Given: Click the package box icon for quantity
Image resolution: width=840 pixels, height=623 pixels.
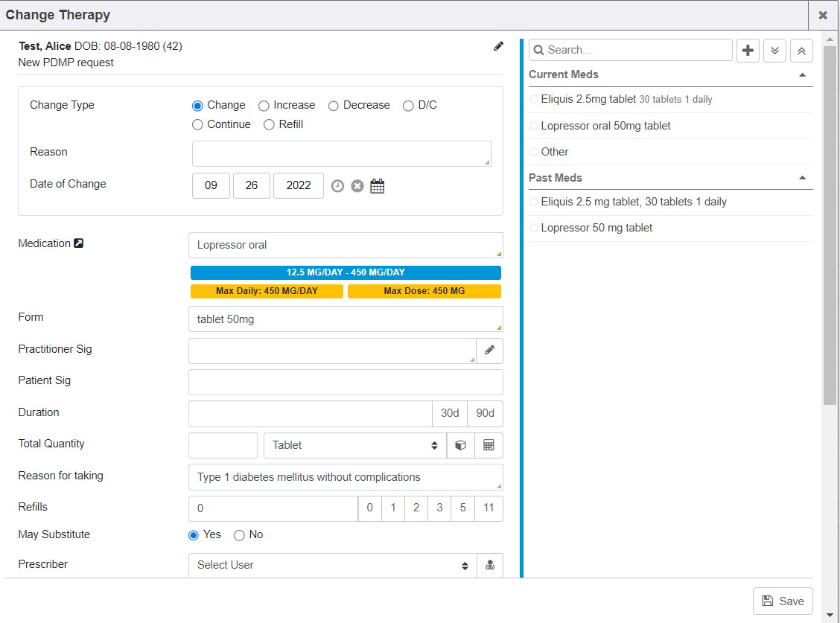Looking at the screenshot, I should pos(460,445).
